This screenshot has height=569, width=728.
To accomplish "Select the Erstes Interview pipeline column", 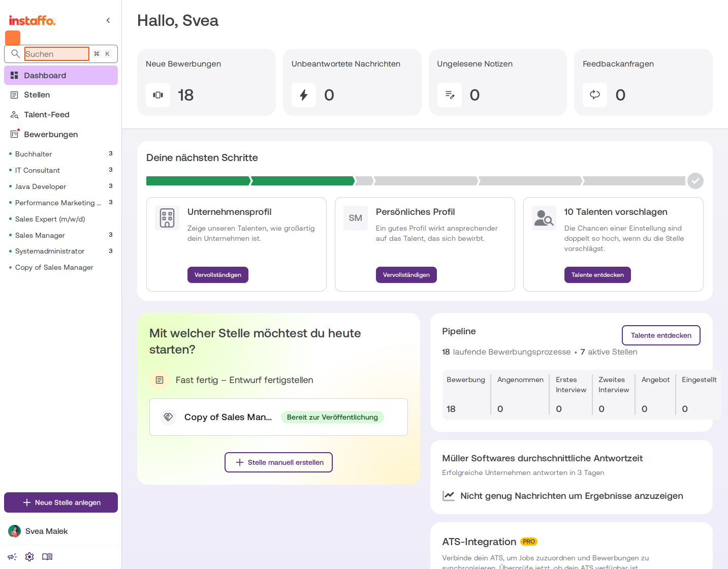I will [571, 394].
